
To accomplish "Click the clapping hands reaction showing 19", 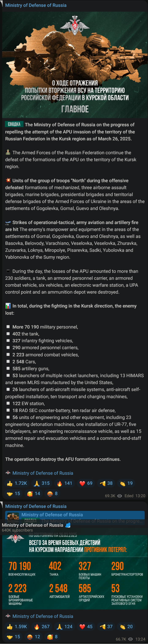I will coord(126,483).
